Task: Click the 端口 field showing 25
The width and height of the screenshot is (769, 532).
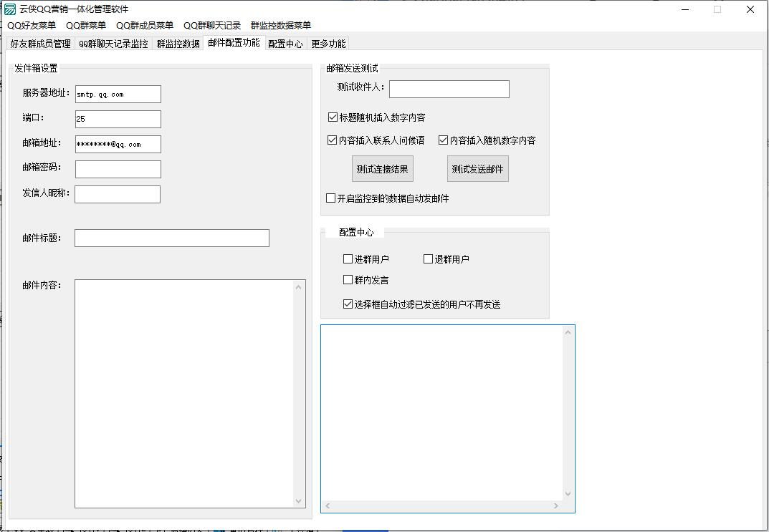Action: (x=118, y=119)
